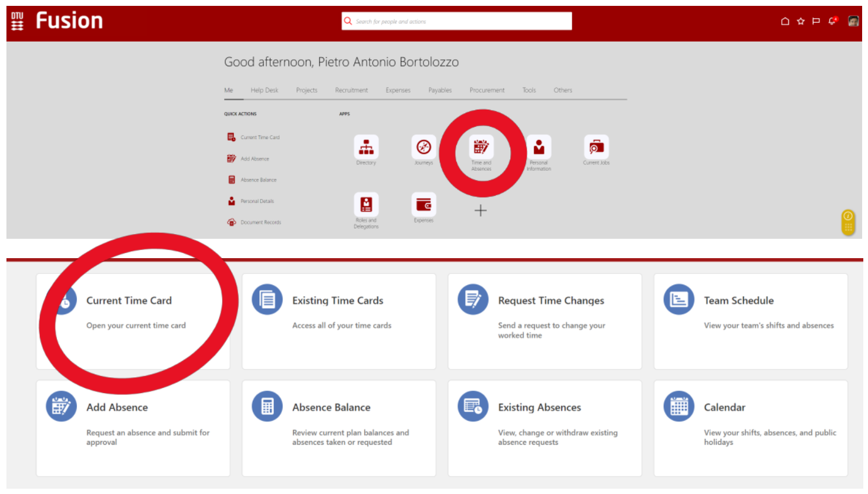Click the Absence Balance tile calculator icon
868x494 pixels.
point(267,407)
